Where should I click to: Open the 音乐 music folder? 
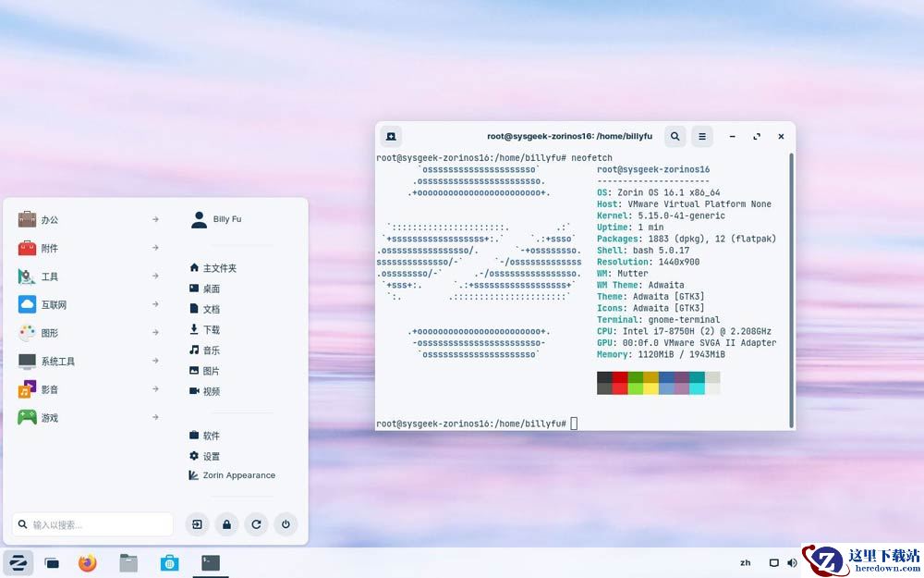[205, 350]
